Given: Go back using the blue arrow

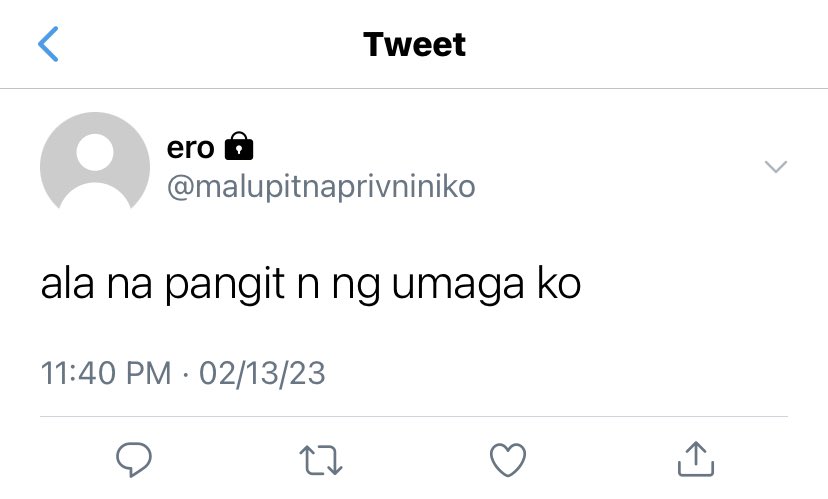Looking at the screenshot, I should pos(48,44).
